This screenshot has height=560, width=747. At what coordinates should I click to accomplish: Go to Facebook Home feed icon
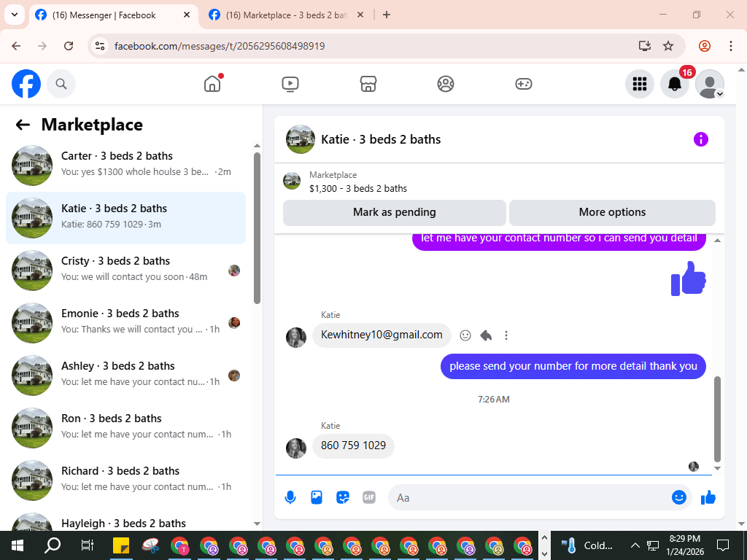[x=212, y=84]
